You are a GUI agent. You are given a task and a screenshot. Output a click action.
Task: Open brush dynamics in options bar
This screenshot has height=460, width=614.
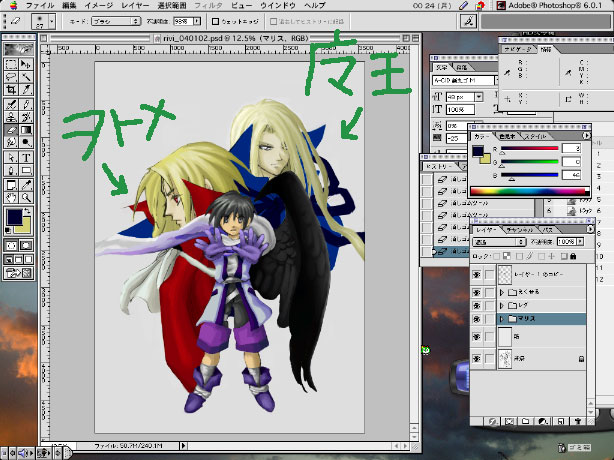point(468,21)
